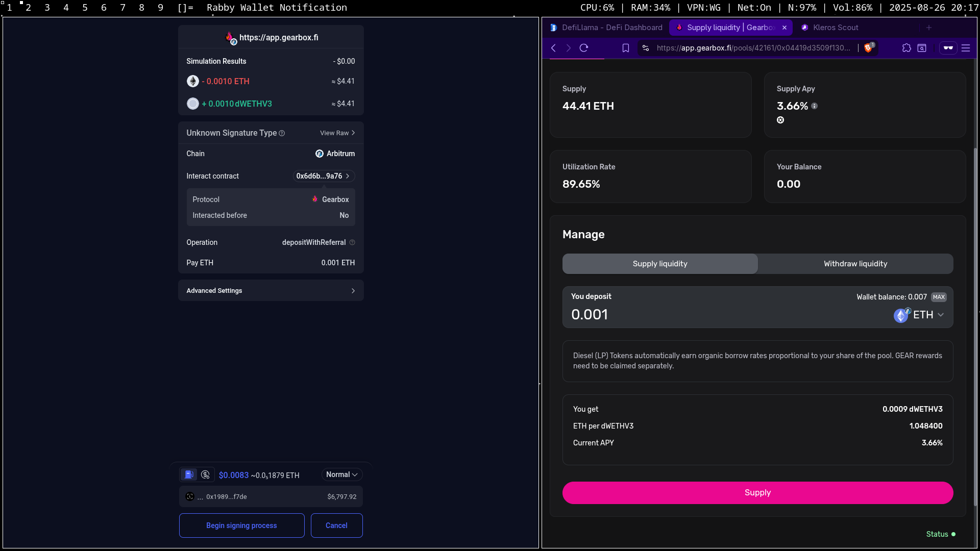The height and width of the screenshot is (551, 980).
Task: Select the native gas token icon in Rabby
Action: [x=189, y=474]
